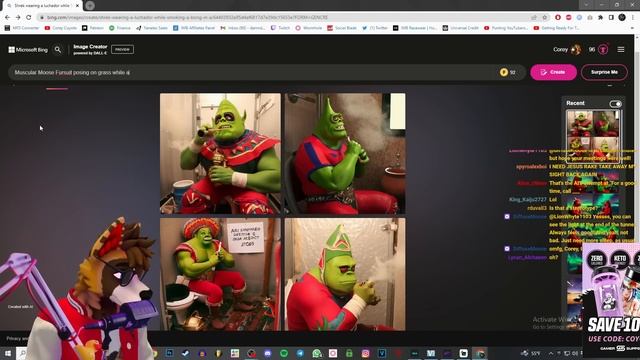Toggle the Recent panel switch
The image size is (640, 360).
click(x=616, y=104)
